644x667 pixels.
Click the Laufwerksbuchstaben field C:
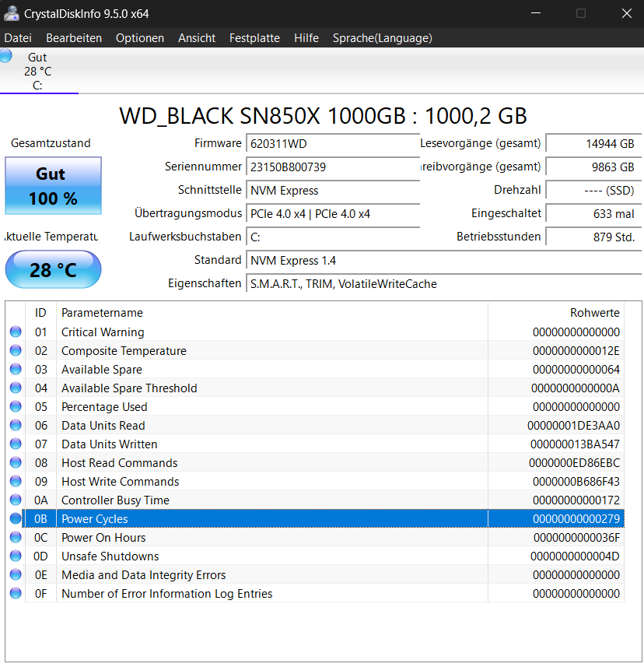333,237
